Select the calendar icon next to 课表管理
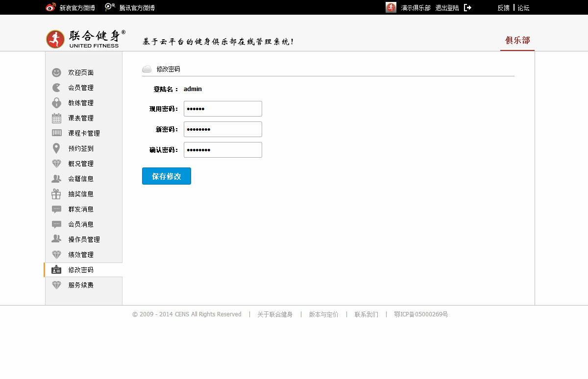The width and height of the screenshot is (588, 379). click(56, 118)
